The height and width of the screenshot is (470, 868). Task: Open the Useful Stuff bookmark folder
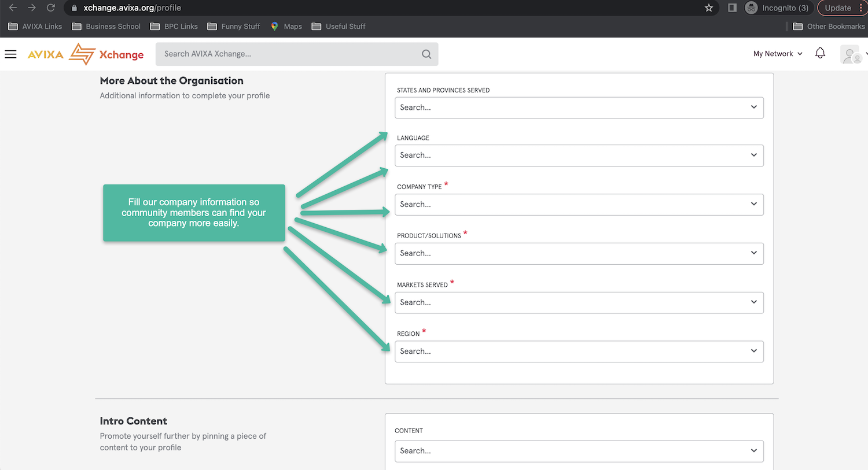click(339, 26)
